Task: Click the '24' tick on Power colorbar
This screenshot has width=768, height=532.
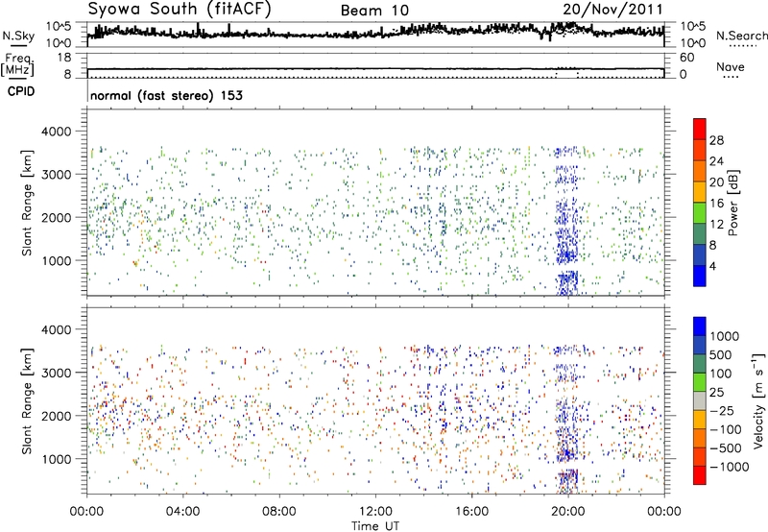Action: 716,161
